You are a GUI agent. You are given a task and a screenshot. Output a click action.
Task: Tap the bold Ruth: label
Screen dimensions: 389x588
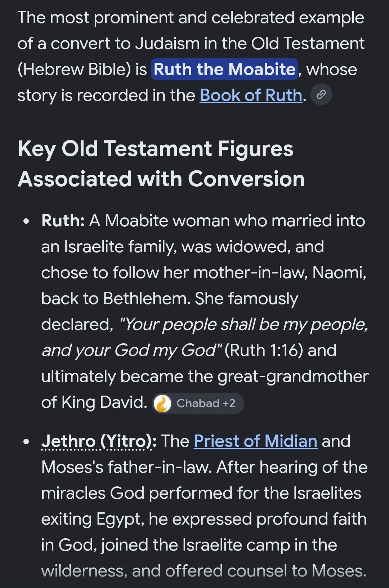(x=63, y=220)
